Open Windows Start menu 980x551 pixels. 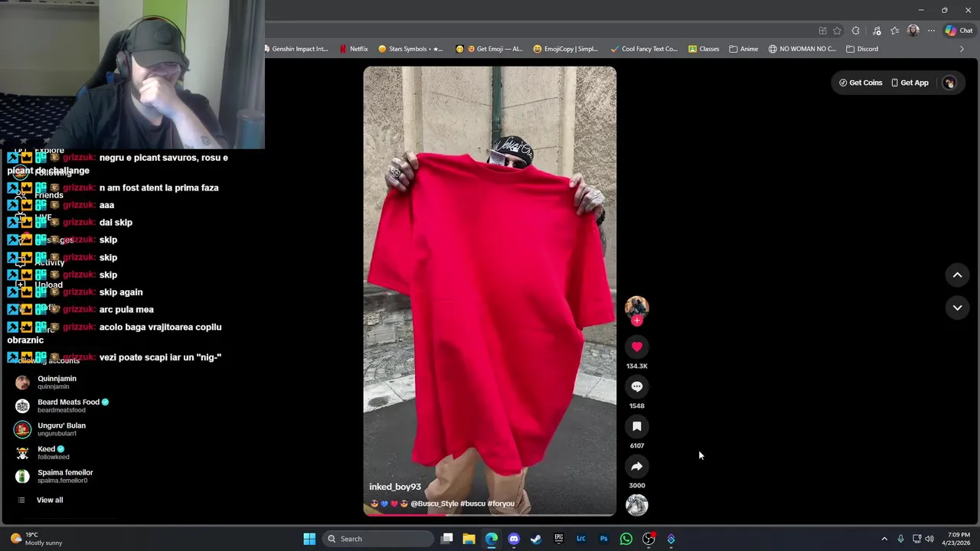pos(309,539)
